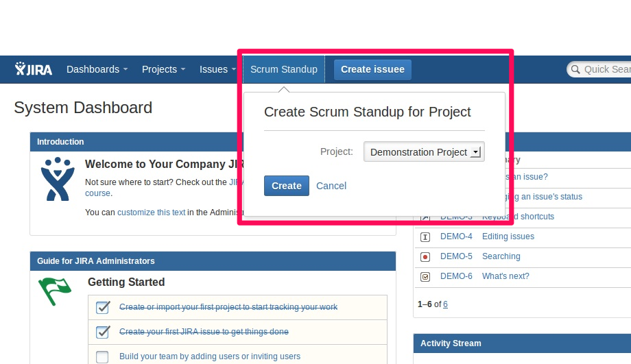631x364 pixels.
Task: Click the System Dashboard title
Action: 83,108
